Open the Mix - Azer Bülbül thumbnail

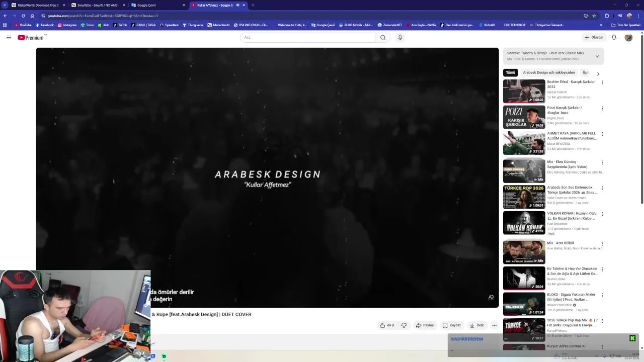524,252
